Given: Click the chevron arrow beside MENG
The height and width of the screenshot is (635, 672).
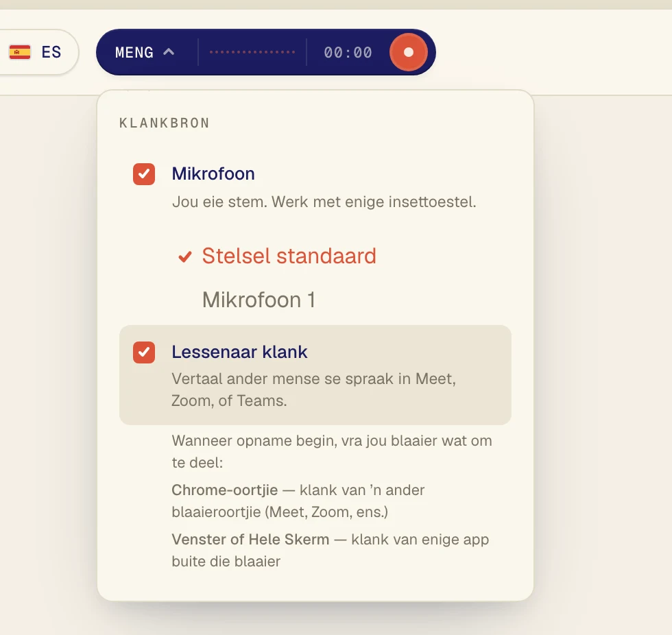Looking at the screenshot, I should [x=169, y=52].
